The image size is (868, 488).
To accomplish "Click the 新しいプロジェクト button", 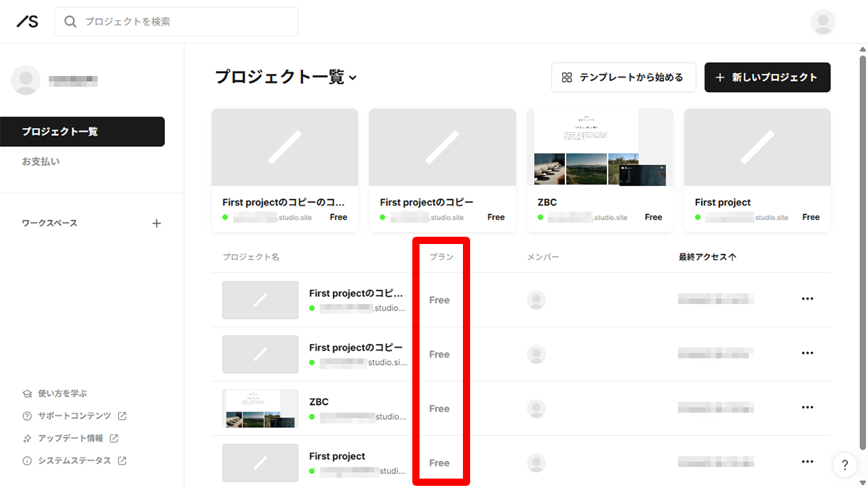I will pyautogui.click(x=767, y=77).
